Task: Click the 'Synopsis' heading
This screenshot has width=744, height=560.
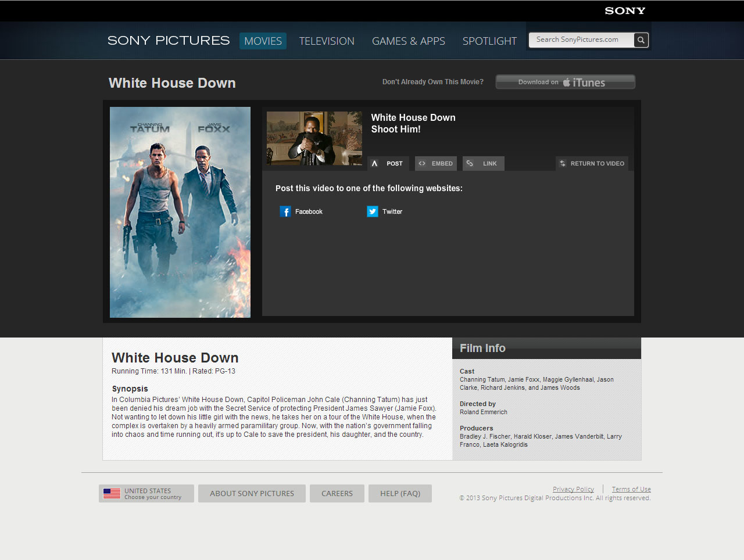Action: coord(130,389)
